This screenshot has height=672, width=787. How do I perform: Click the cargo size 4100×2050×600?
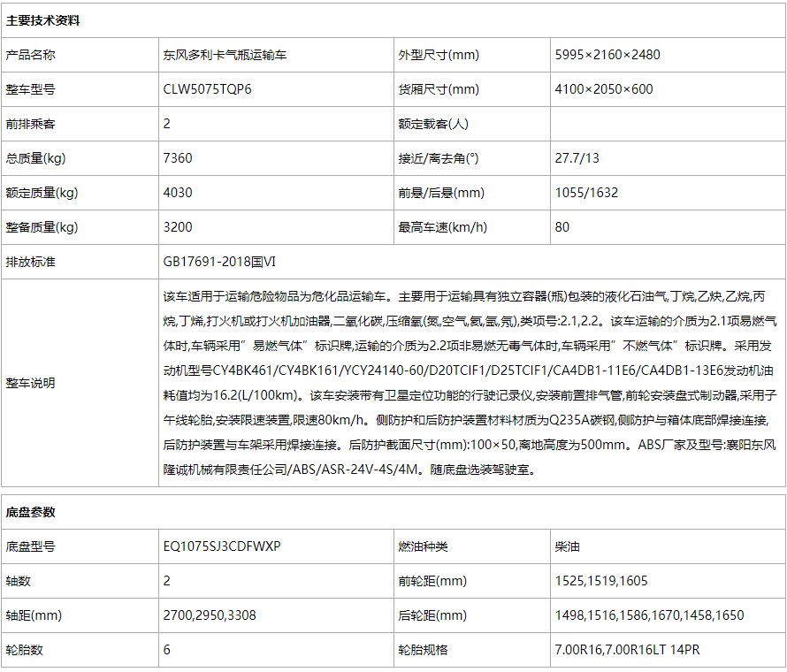[x=604, y=89]
